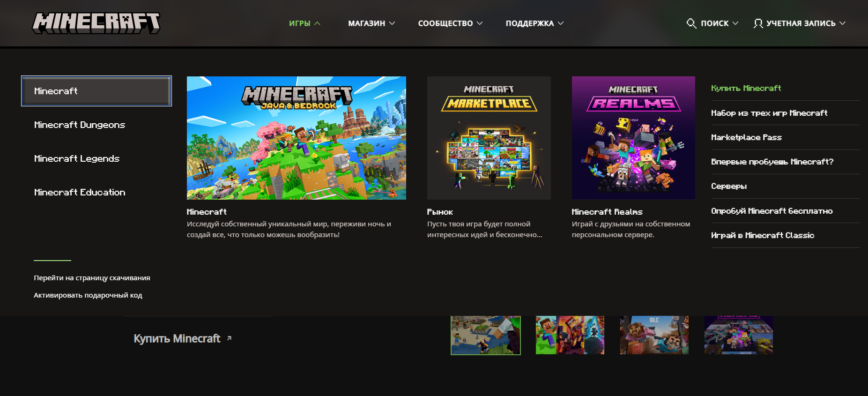This screenshot has height=396, width=868.
Task: Select Minecraft Legends in game list
Action: 77,158
